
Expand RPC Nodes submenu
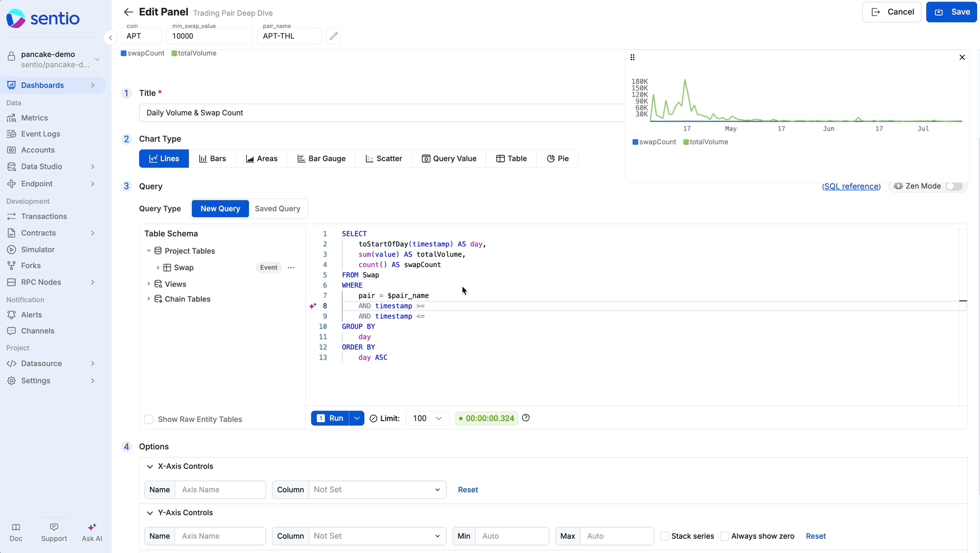pyautogui.click(x=93, y=282)
